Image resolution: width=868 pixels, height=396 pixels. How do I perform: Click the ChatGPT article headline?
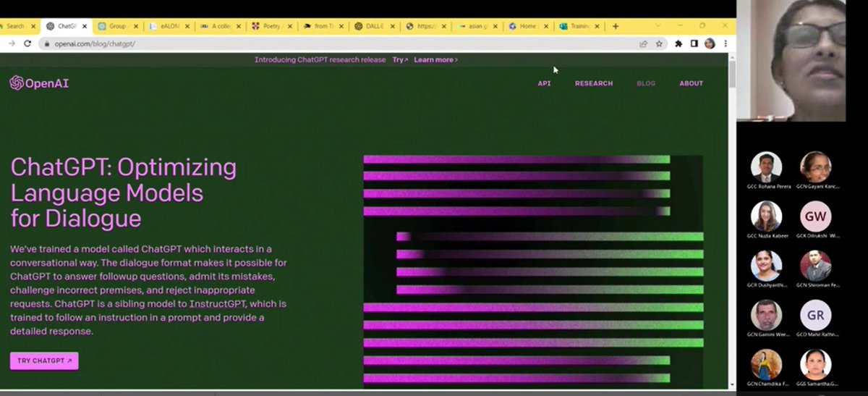point(123,193)
